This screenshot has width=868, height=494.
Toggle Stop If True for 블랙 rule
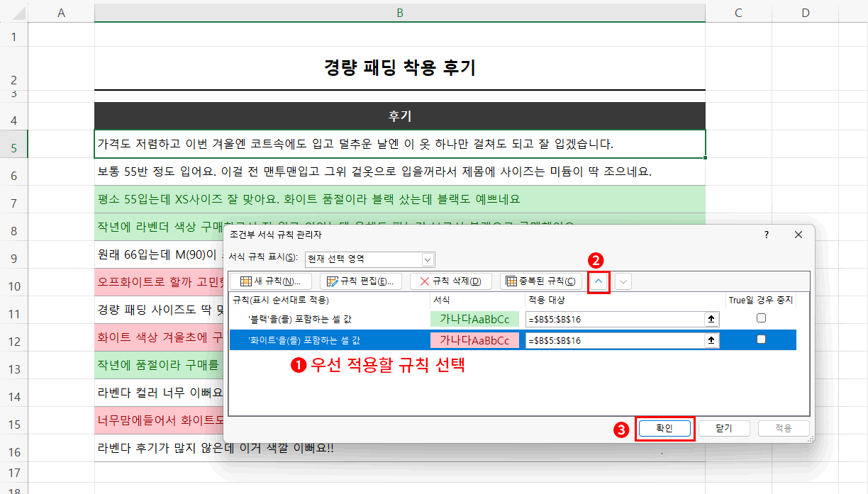pyautogui.click(x=761, y=318)
